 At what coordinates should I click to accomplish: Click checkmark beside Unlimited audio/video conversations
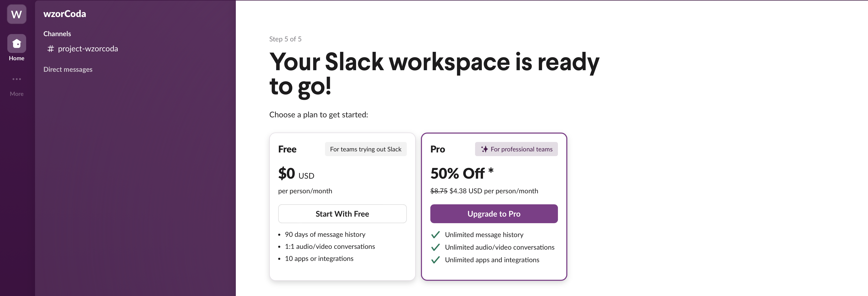pyautogui.click(x=435, y=247)
